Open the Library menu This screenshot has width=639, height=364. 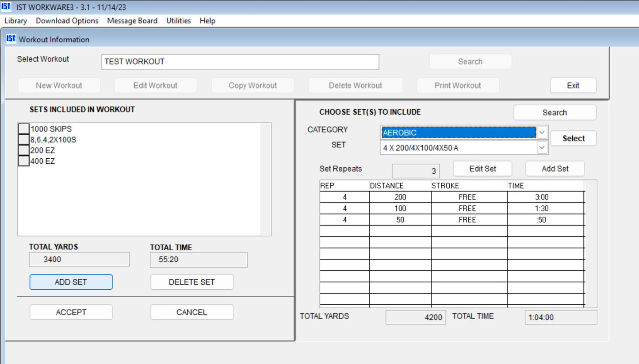pyautogui.click(x=15, y=21)
